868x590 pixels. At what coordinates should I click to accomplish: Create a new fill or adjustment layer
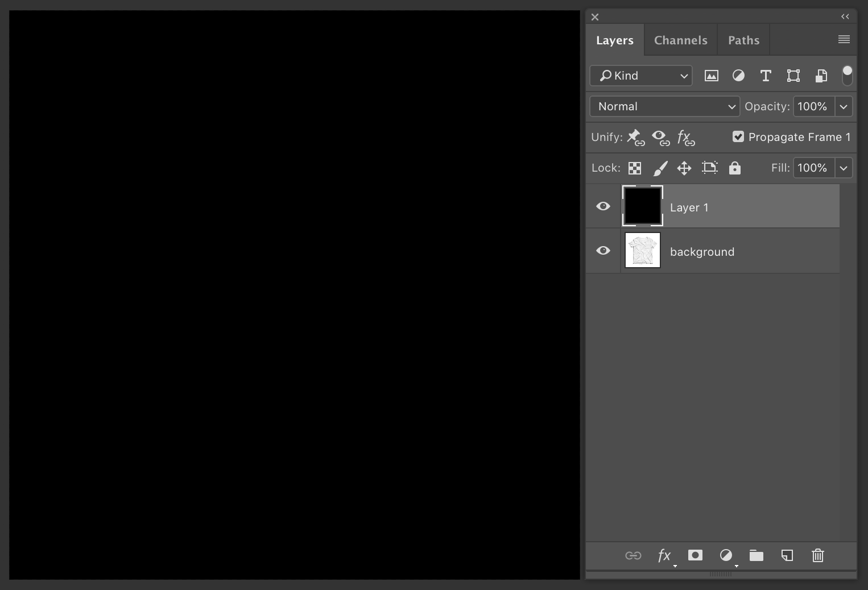tap(725, 556)
